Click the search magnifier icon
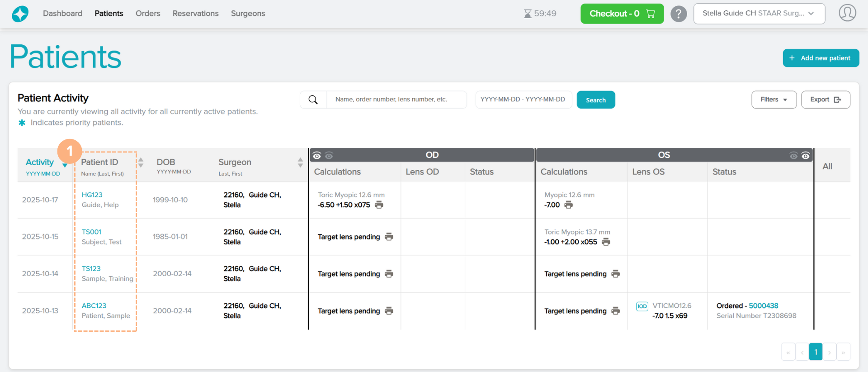Viewport: 868px width, 372px height. tap(313, 100)
